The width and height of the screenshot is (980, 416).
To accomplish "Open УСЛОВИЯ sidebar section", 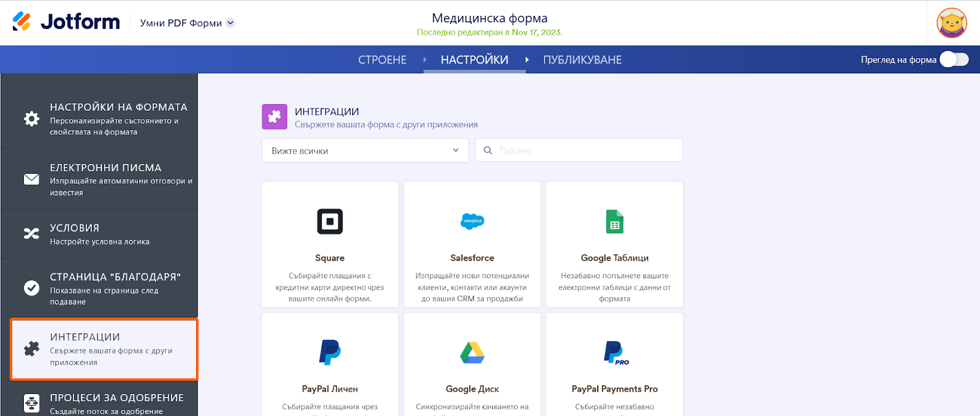I will (x=99, y=234).
